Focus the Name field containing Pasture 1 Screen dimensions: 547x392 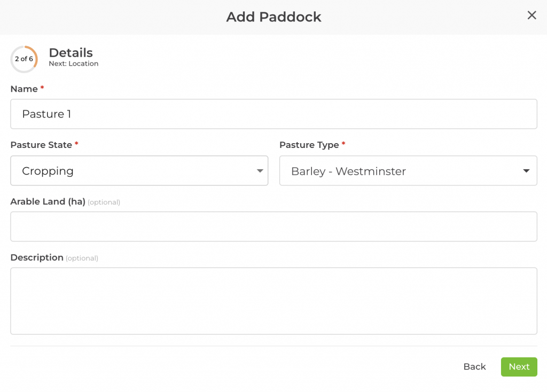tap(273, 114)
